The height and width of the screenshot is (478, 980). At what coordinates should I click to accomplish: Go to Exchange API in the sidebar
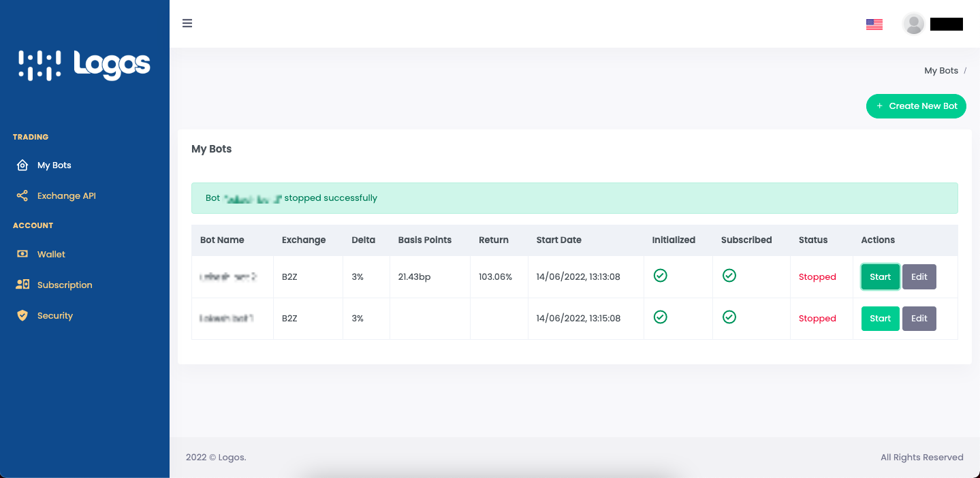(x=67, y=196)
